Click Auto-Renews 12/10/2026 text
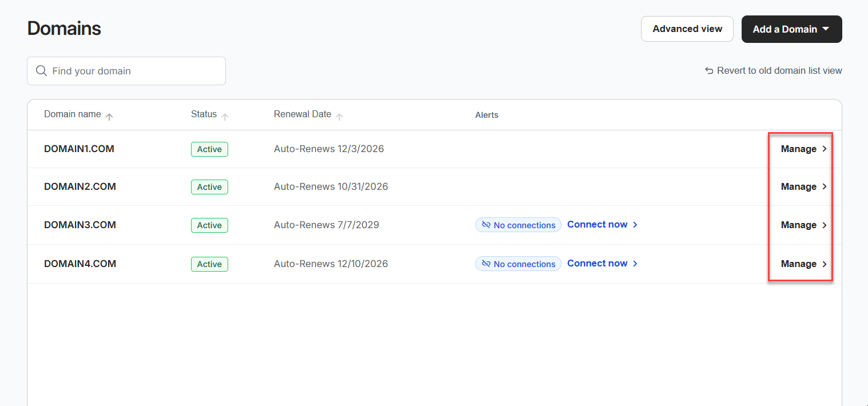Screen dimensions: 868x406 [x=331, y=264]
